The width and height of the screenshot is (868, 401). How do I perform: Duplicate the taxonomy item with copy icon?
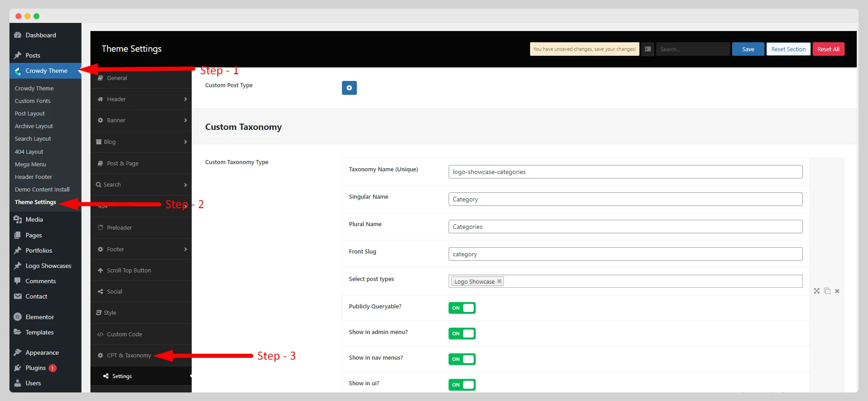(x=827, y=291)
